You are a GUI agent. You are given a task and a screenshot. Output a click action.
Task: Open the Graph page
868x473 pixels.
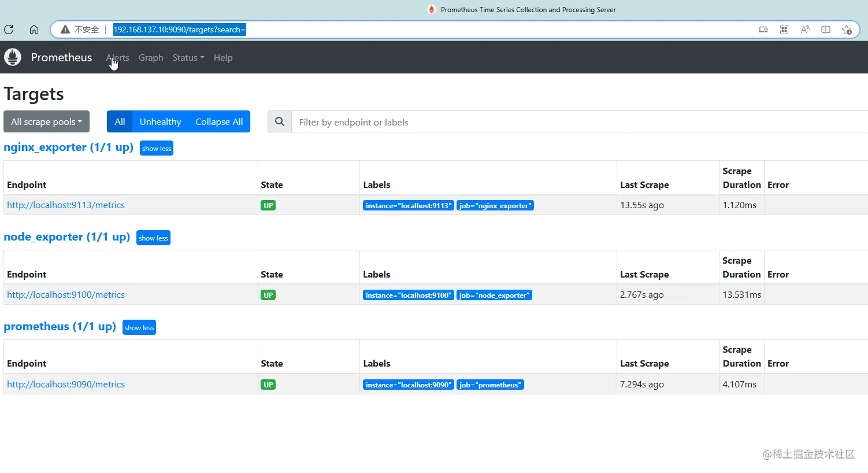pyautogui.click(x=151, y=58)
